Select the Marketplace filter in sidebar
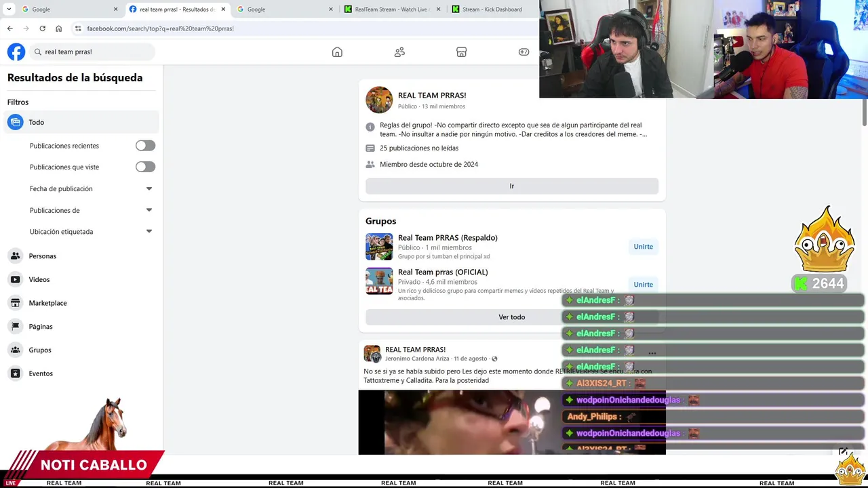The height and width of the screenshot is (488, 868). 81,303
